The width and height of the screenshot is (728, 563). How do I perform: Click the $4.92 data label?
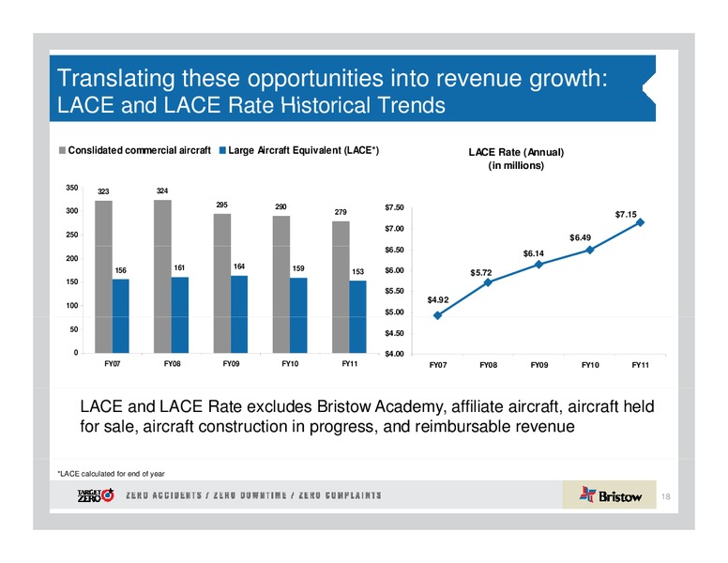(438, 300)
